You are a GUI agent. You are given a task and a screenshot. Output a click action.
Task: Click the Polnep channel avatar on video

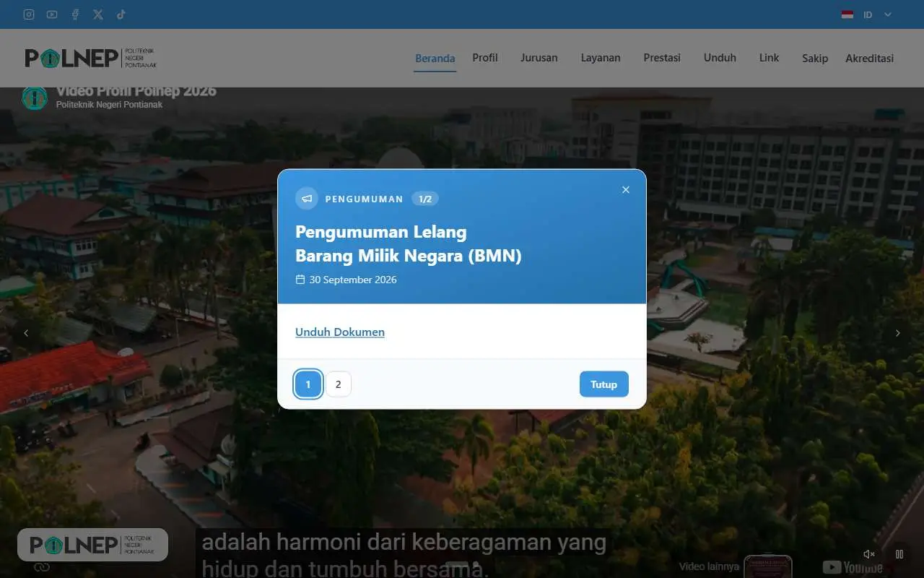pos(34,98)
